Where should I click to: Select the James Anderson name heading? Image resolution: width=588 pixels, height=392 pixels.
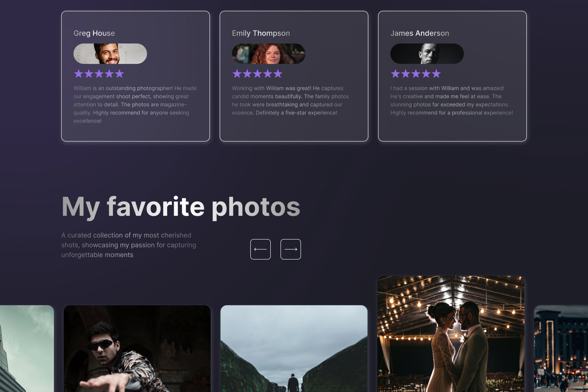420,33
